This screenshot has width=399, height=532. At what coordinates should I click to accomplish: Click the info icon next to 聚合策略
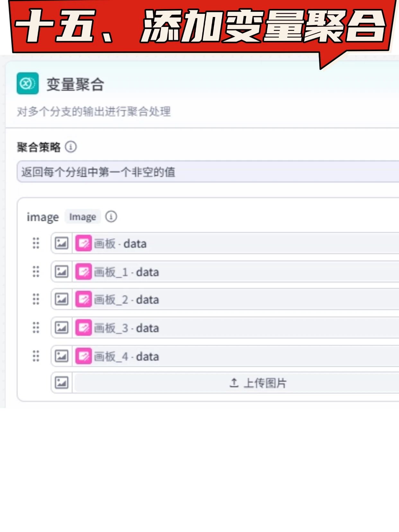pos(71,147)
